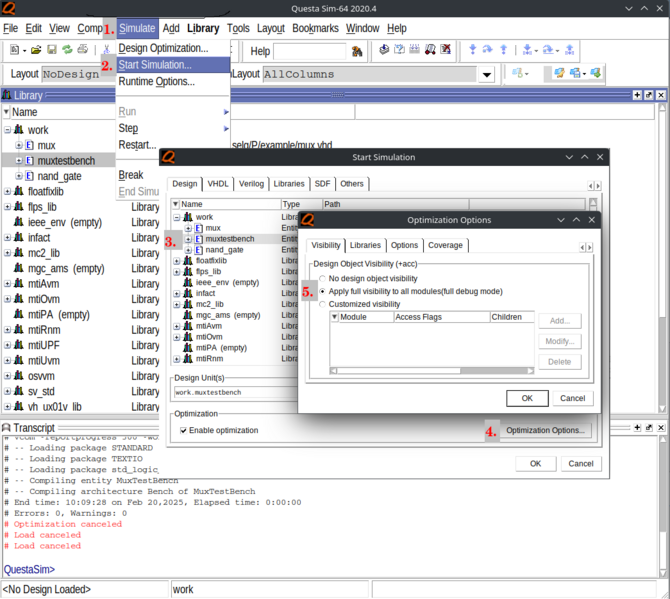Choose Runtime Options... menu entry
The image size is (670, 599).
[173, 81]
